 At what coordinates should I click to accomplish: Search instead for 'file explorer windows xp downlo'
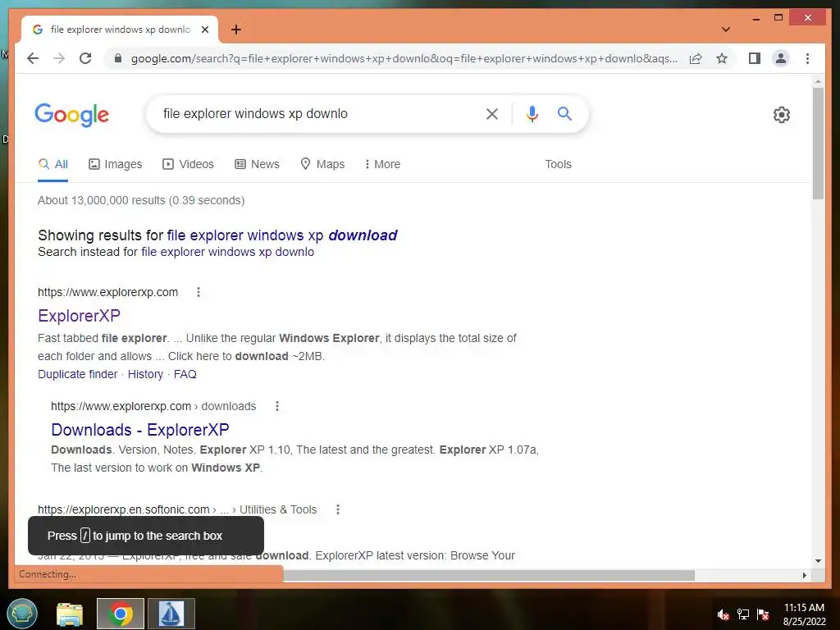point(228,252)
